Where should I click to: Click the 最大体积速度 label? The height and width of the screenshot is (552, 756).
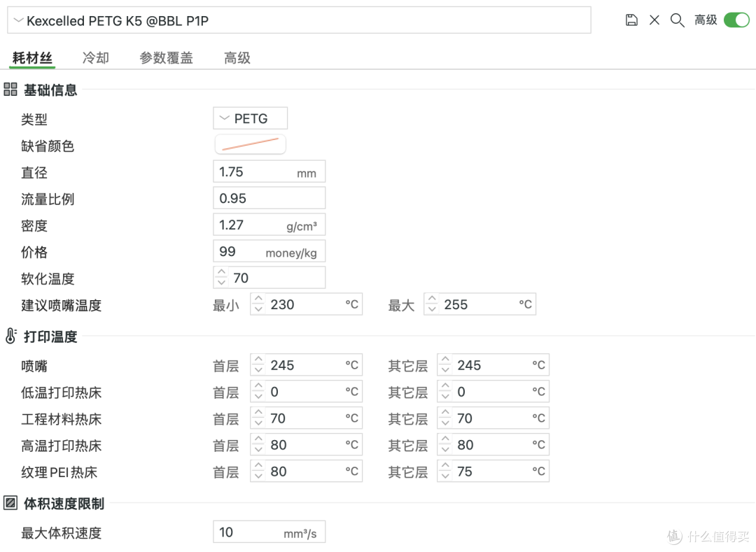(61, 532)
